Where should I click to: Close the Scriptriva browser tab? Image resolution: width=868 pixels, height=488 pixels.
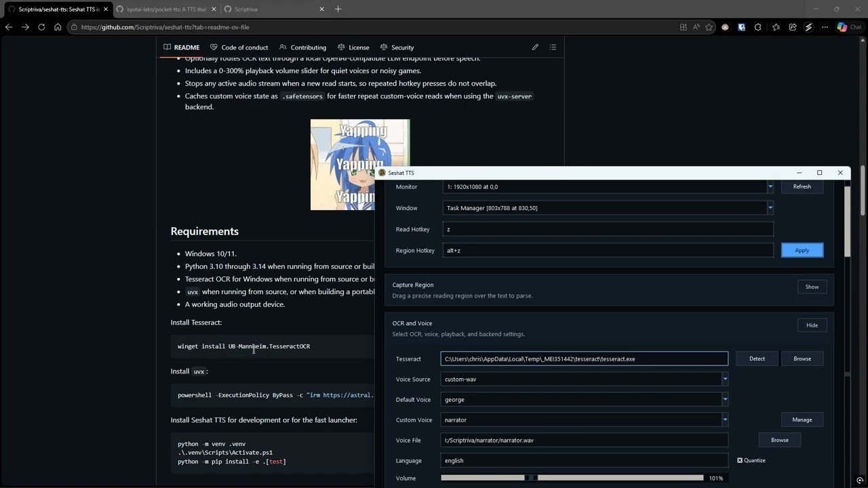(321, 9)
